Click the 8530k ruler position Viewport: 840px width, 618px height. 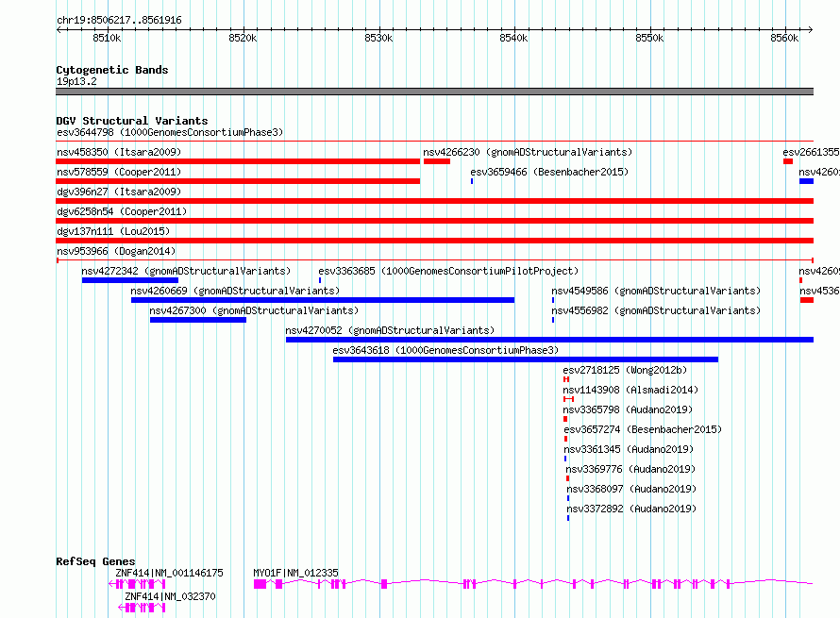pyautogui.click(x=378, y=38)
